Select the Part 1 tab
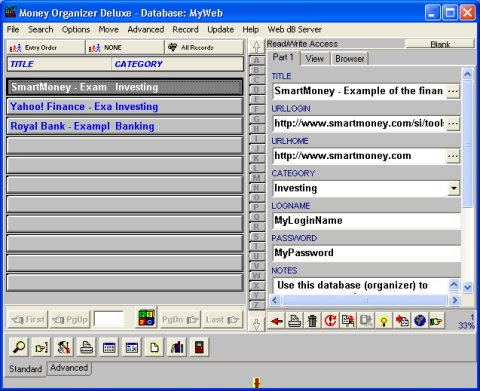The height and width of the screenshot is (391, 480). (x=283, y=57)
